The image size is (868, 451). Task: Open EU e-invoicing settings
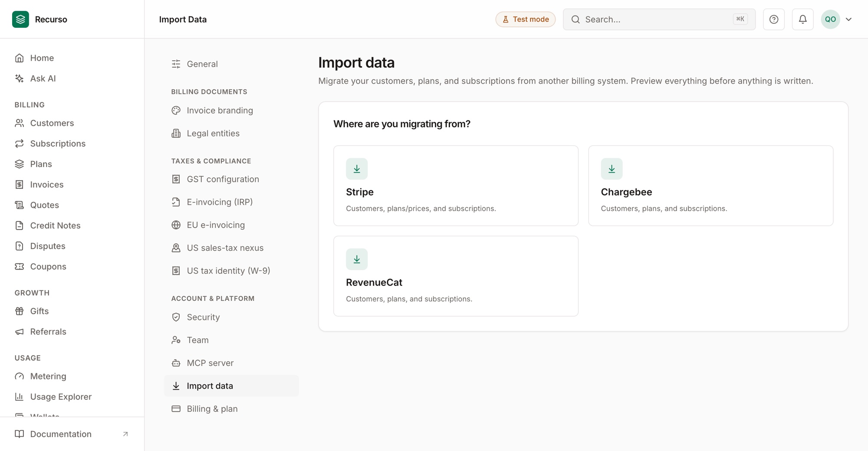tap(231, 225)
